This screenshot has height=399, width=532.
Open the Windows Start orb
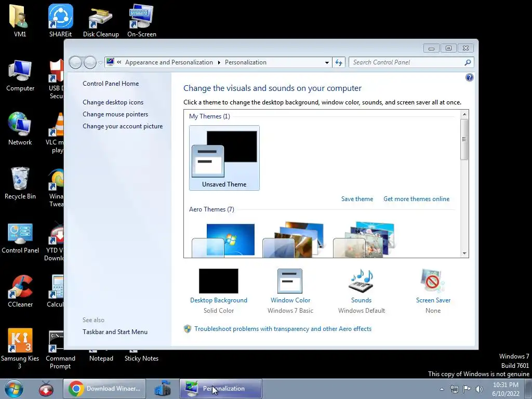(14, 389)
